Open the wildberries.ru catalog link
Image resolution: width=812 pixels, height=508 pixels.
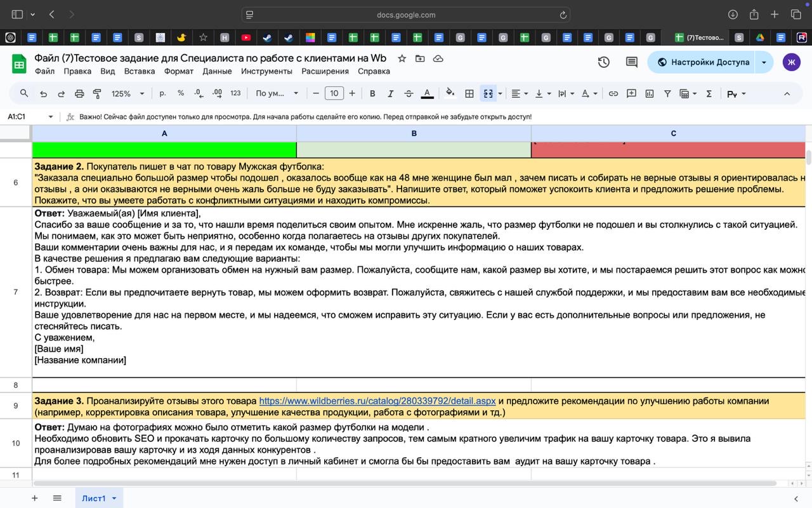click(x=377, y=401)
